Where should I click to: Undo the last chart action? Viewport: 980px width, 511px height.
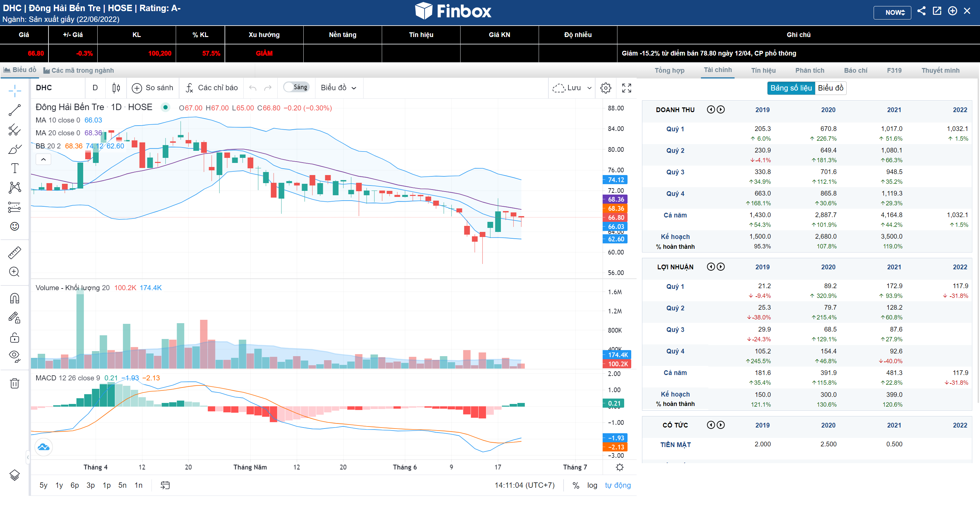[252, 88]
